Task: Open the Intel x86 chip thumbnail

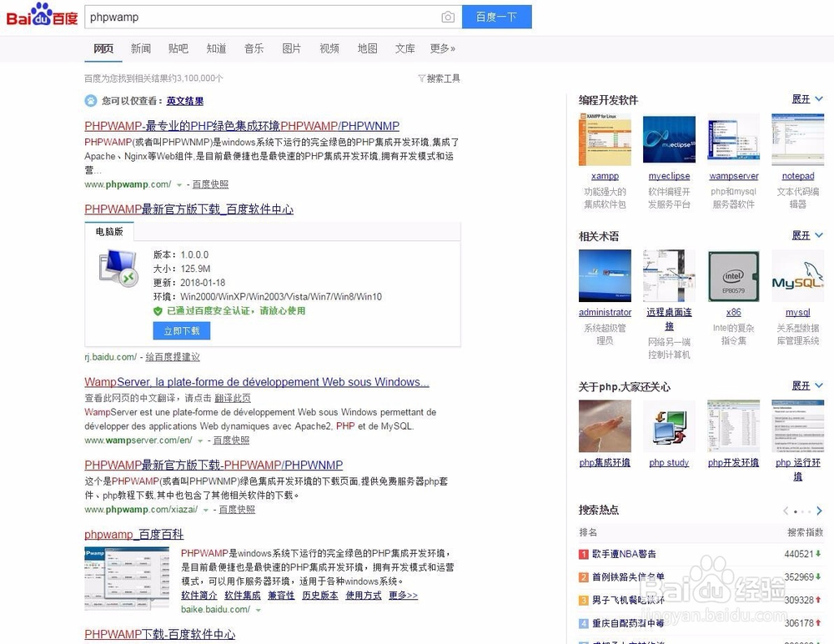Action: coord(733,275)
